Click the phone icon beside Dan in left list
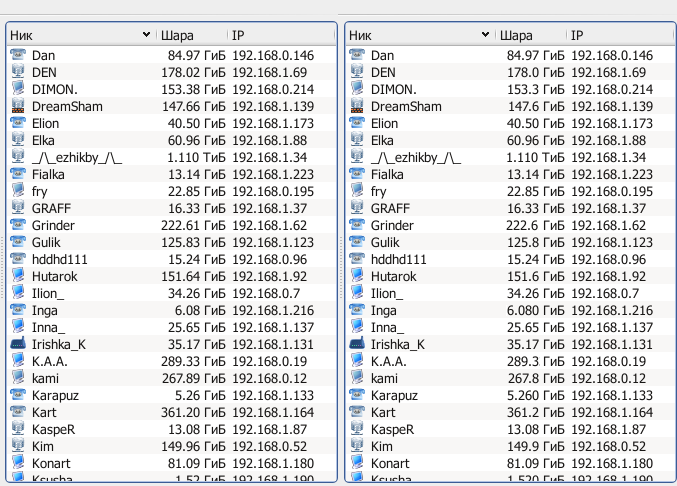Screen dimensions: 677x486 click(x=18, y=55)
